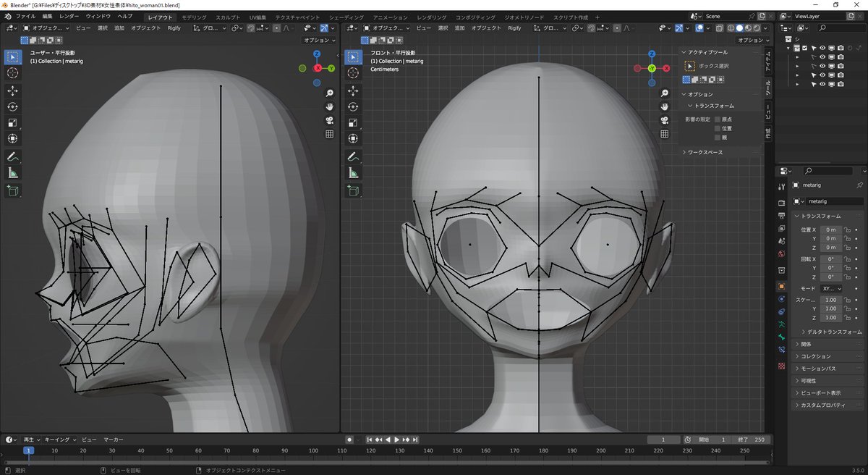Click the 3D Cursor tool in right viewport
868x475 pixels.
click(352, 73)
